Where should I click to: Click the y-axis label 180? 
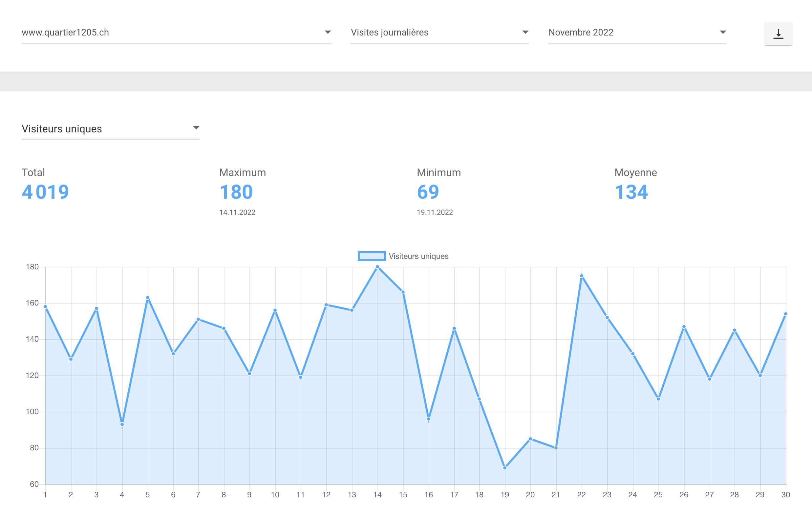pos(32,267)
